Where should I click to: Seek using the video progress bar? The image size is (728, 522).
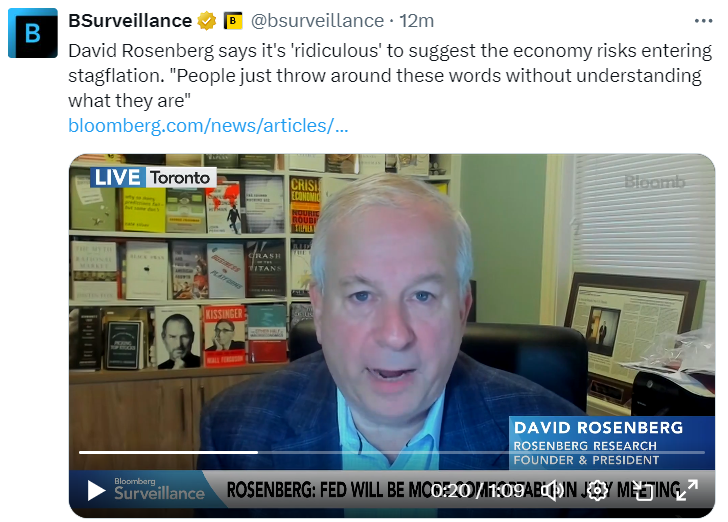(x=392, y=452)
